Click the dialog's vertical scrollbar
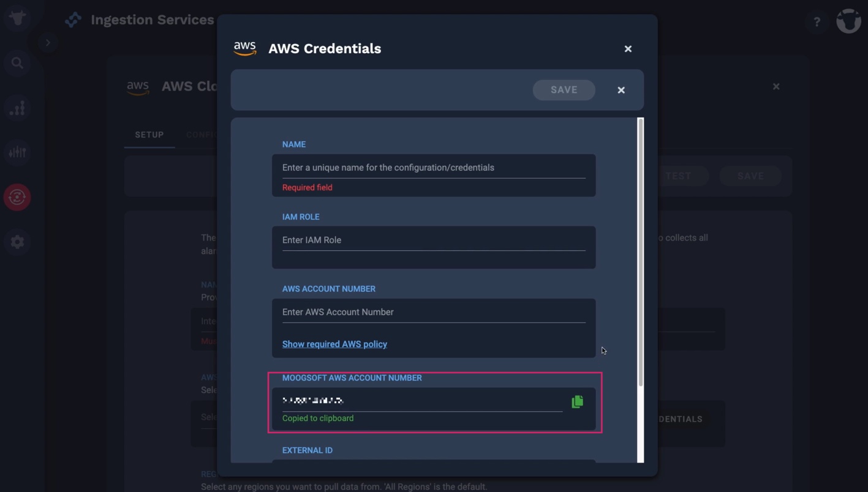868x492 pixels. click(641, 252)
